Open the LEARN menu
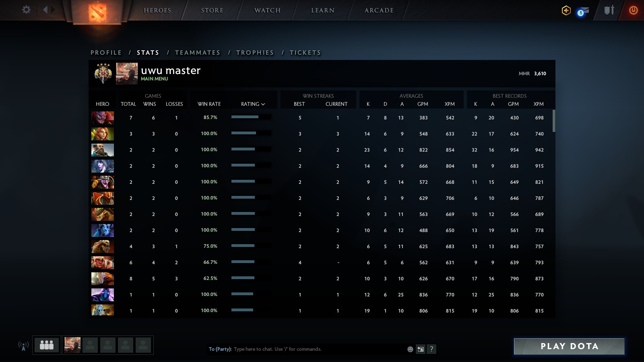 click(x=323, y=10)
